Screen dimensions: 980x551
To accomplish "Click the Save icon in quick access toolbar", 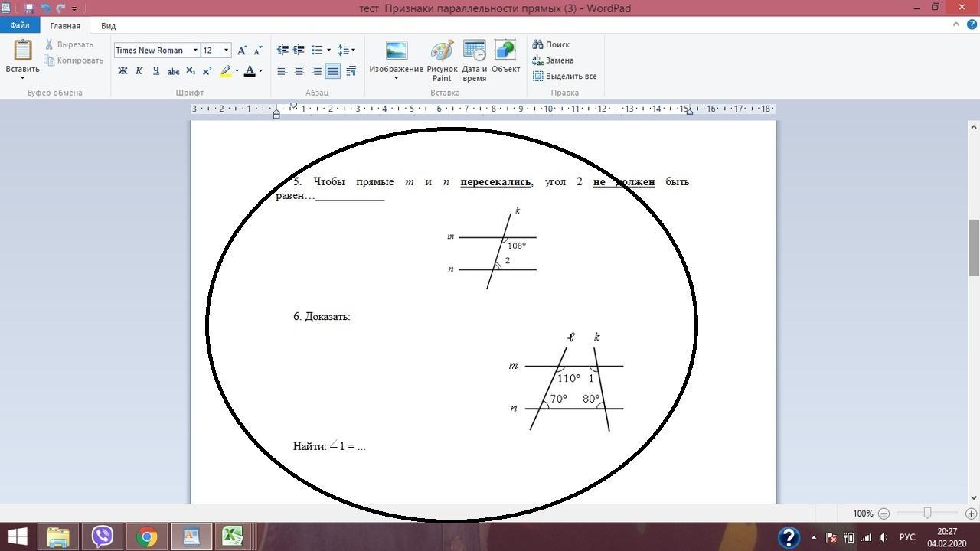I will point(29,8).
